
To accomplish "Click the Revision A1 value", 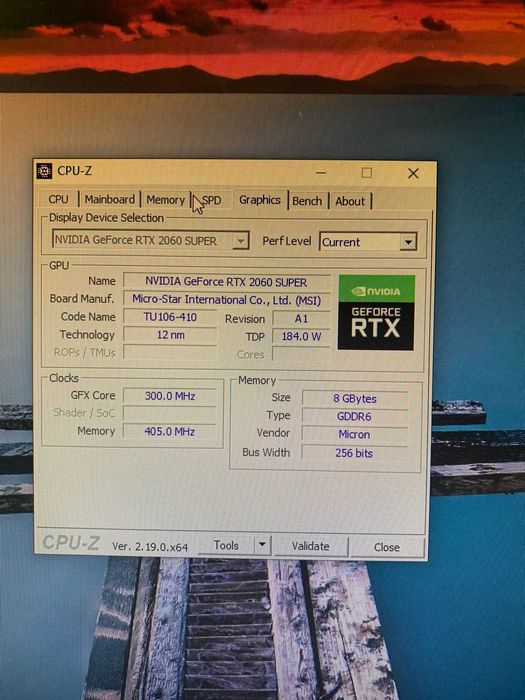I will (x=301, y=319).
